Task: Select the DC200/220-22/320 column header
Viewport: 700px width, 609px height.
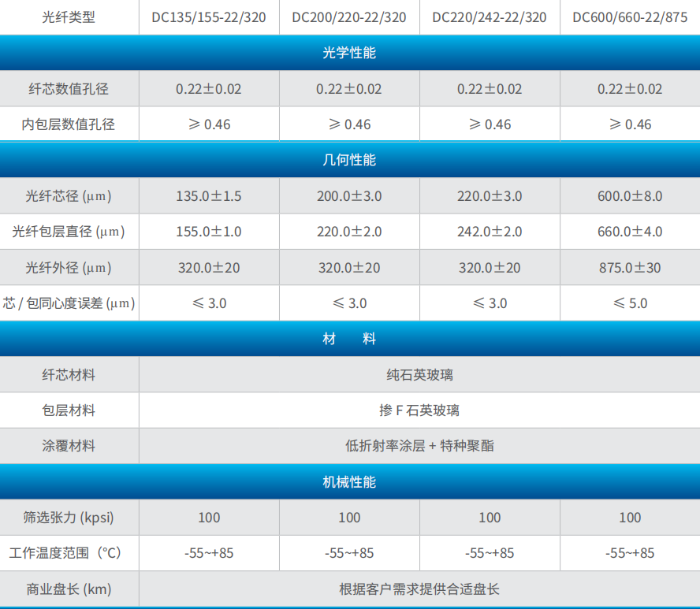Action: (x=349, y=17)
